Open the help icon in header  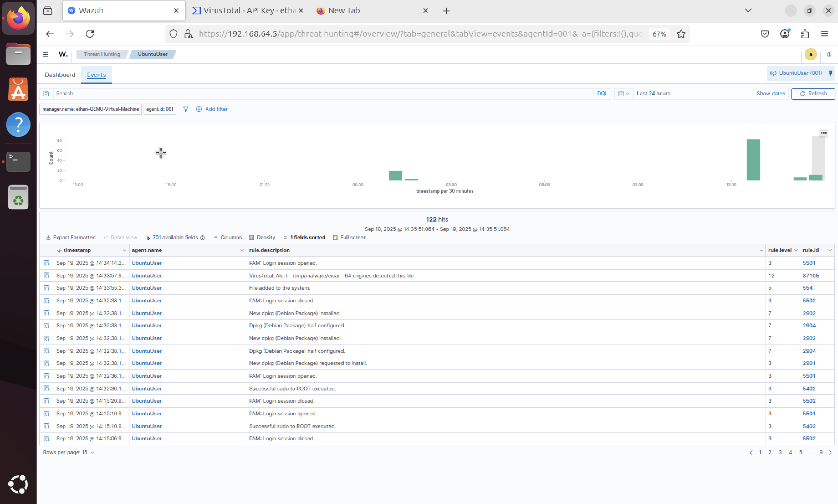[x=829, y=54]
